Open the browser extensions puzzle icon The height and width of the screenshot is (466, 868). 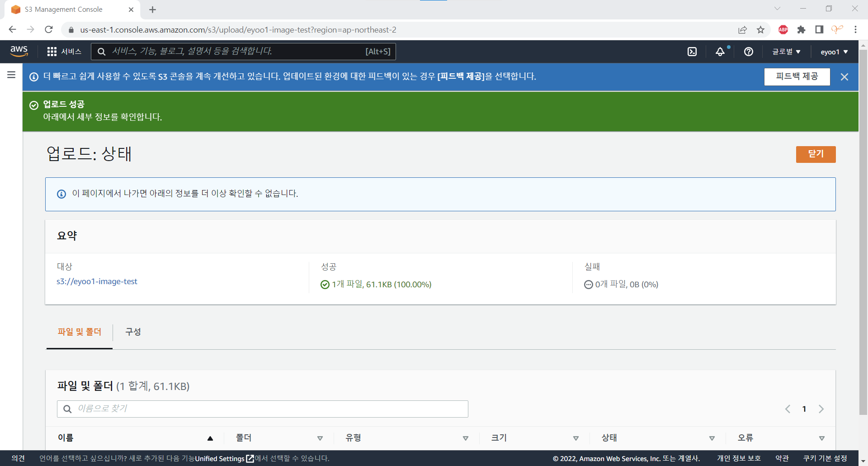(801, 29)
